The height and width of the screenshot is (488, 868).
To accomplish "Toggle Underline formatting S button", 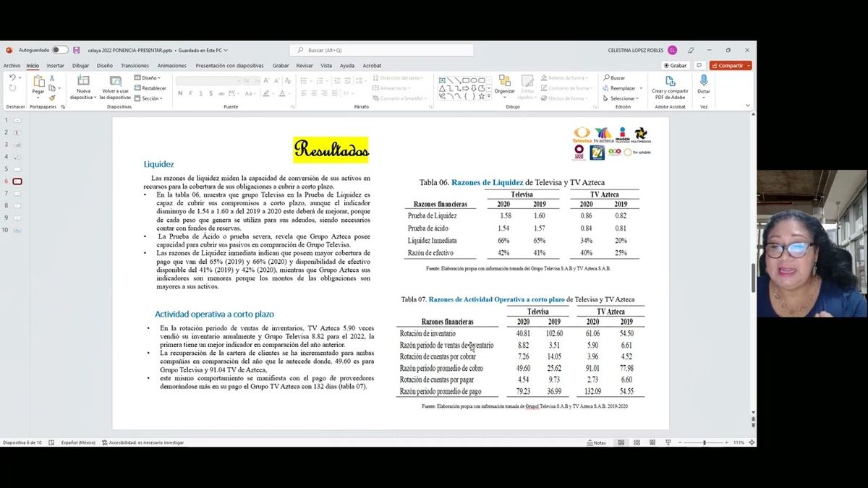I will [x=200, y=93].
